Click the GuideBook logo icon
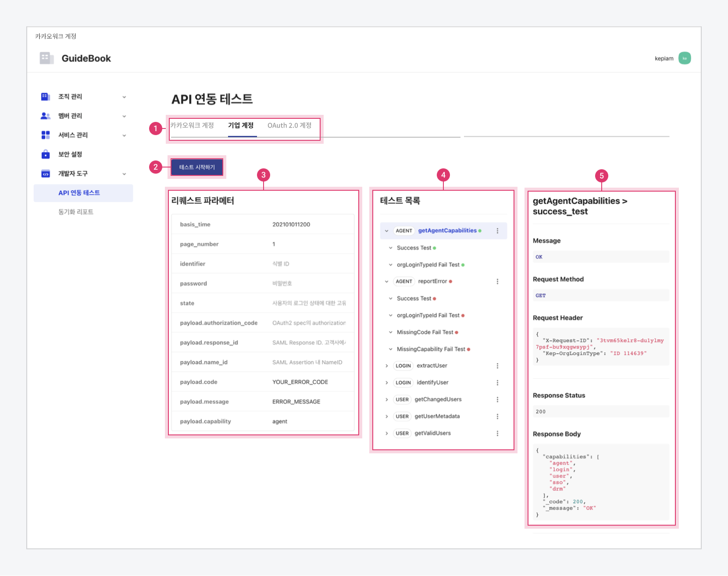This screenshot has width=728, height=576. coord(46,58)
